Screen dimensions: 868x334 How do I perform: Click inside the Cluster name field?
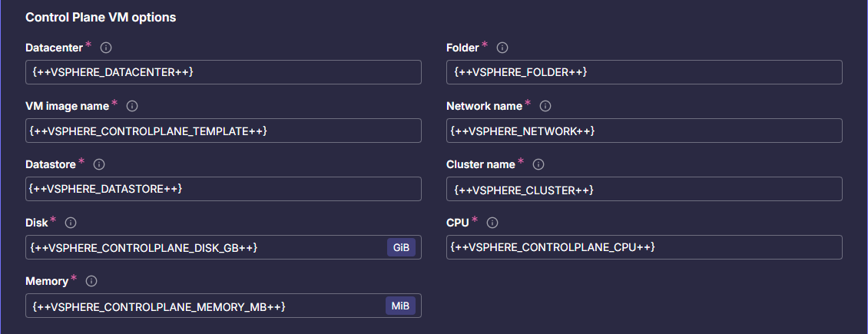644,189
